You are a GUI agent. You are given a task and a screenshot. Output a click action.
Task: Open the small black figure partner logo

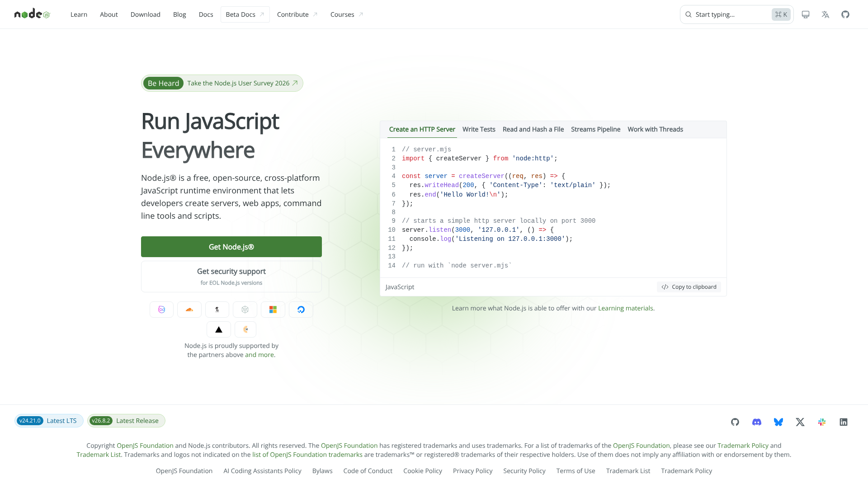pyautogui.click(x=217, y=310)
